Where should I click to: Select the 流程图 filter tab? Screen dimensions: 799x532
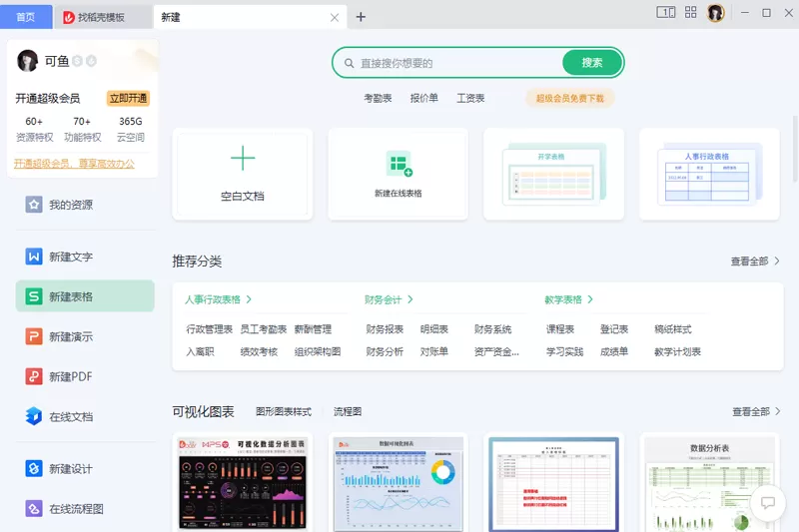pos(348,411)
